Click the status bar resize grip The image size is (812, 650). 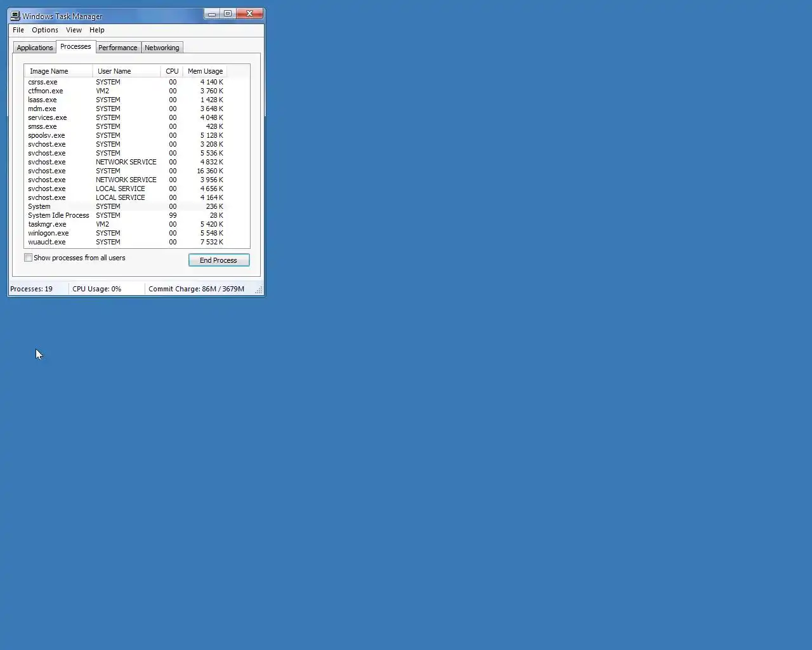pyautogui.click(x=259, y=290)
